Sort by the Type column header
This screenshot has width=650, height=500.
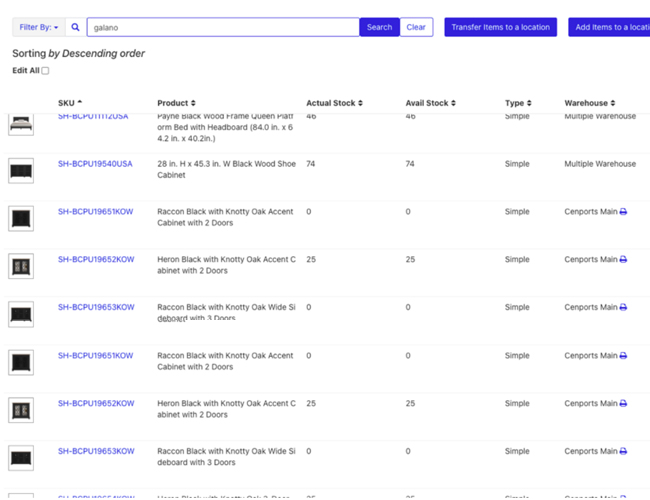click(x=518, y=103)
